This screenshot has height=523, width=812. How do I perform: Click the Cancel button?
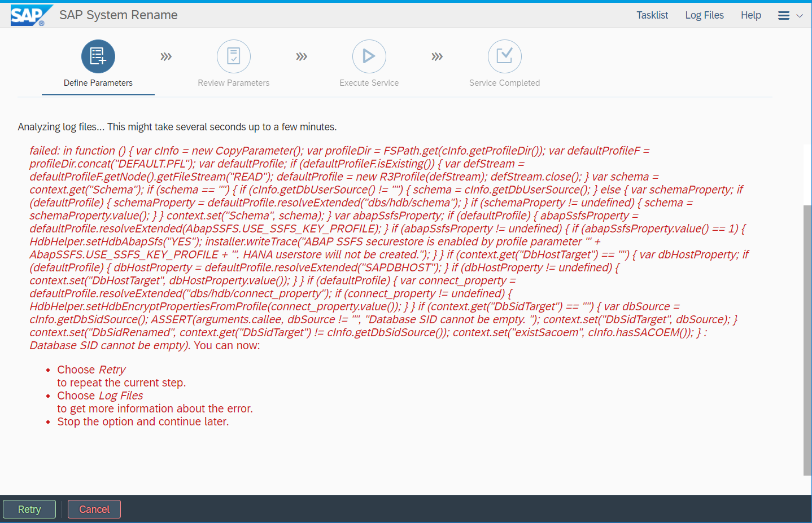point(94,509)
